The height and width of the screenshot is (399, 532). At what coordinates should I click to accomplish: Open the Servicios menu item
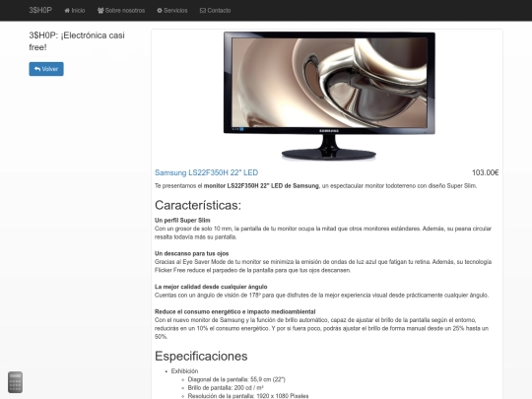click(x=172, y=11)
